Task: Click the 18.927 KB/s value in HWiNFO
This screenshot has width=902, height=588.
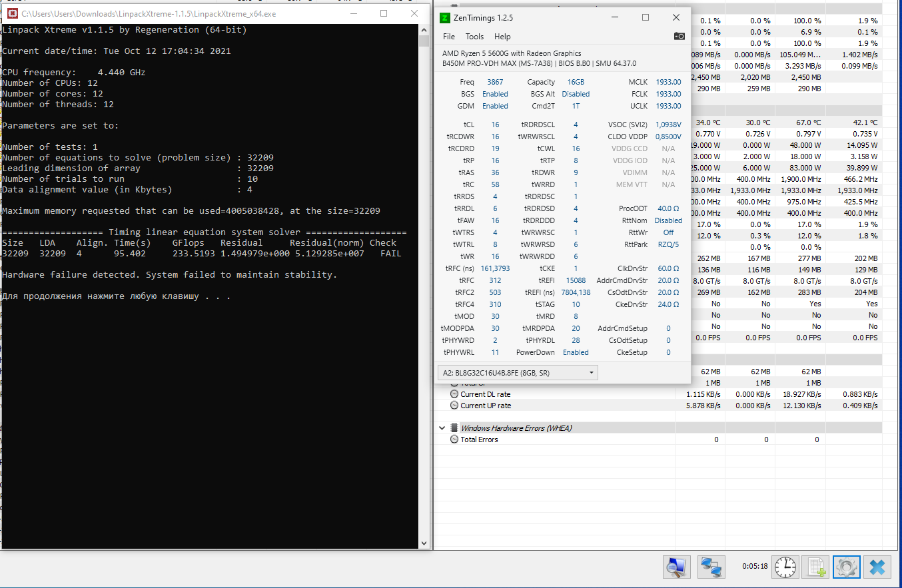Action: pos(802,394)
